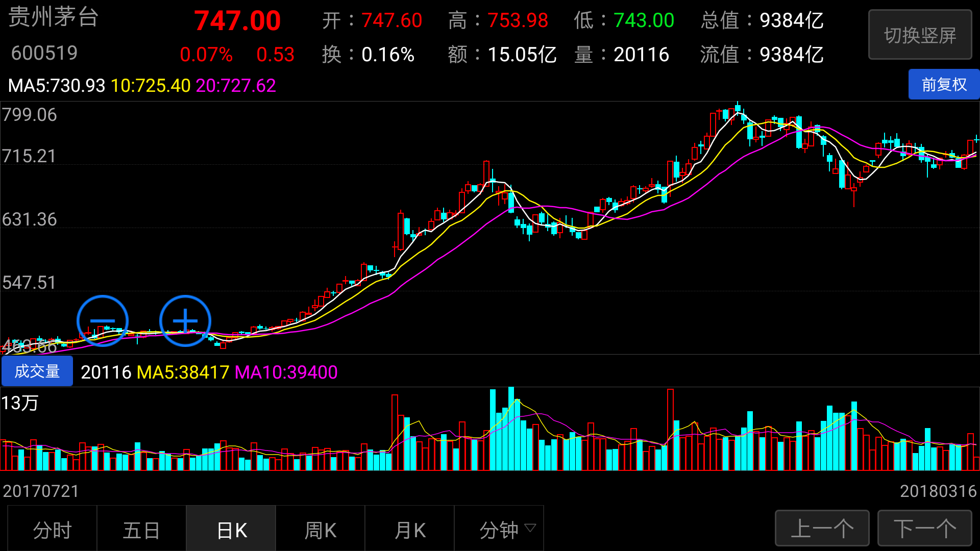Select the 五日 tab
The height and width of the screenshot is (551, 980).
click(141, 529)
